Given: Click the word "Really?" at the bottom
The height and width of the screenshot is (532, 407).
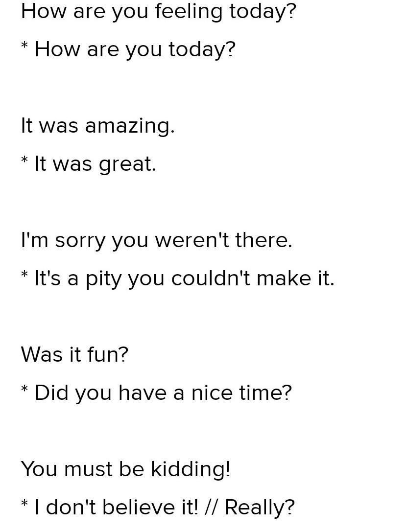Looking at the screenshot, I should 260,507.
